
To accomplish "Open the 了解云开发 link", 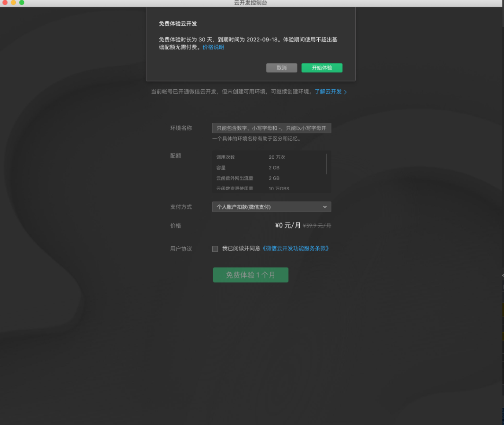I will (331, 92).
